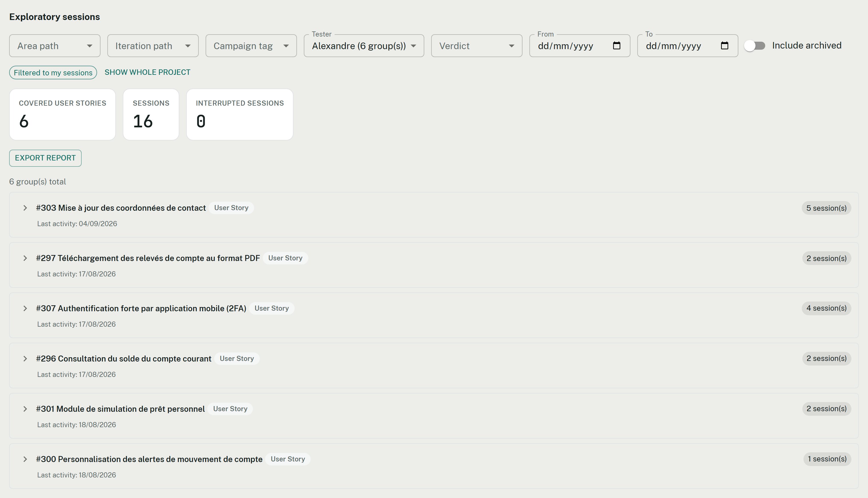This screenshot has width=868, height=498.
Task: Click title #301 Module de simulation de prêt personnel
Action: coord(120,409)
